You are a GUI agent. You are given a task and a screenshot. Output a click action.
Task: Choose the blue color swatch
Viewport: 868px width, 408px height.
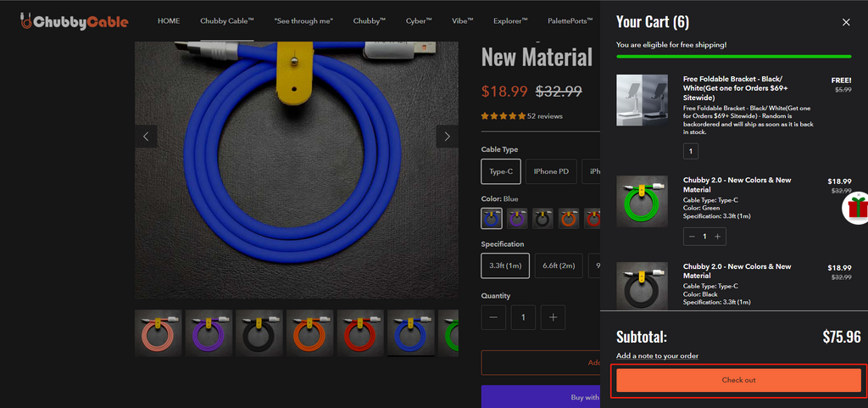point(492,218)
